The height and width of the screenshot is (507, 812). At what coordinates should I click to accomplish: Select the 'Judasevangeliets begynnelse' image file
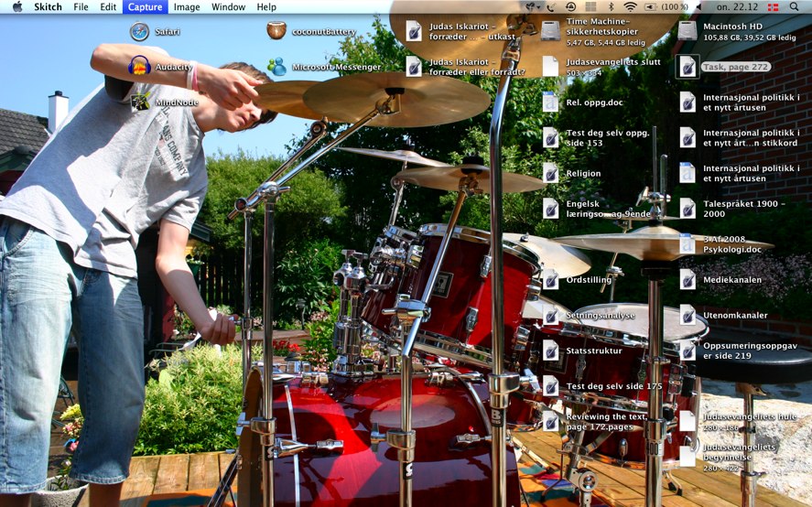tap(687, 457)
